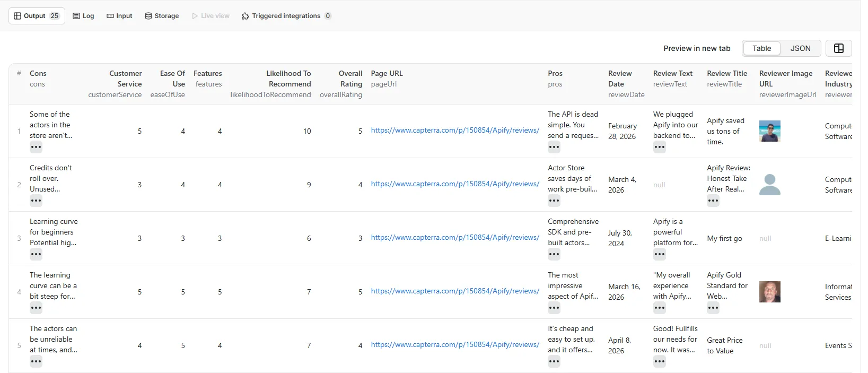
Task: Expand review text 'Good! Fullfills our needs'
Action: (x=660, y=362)
